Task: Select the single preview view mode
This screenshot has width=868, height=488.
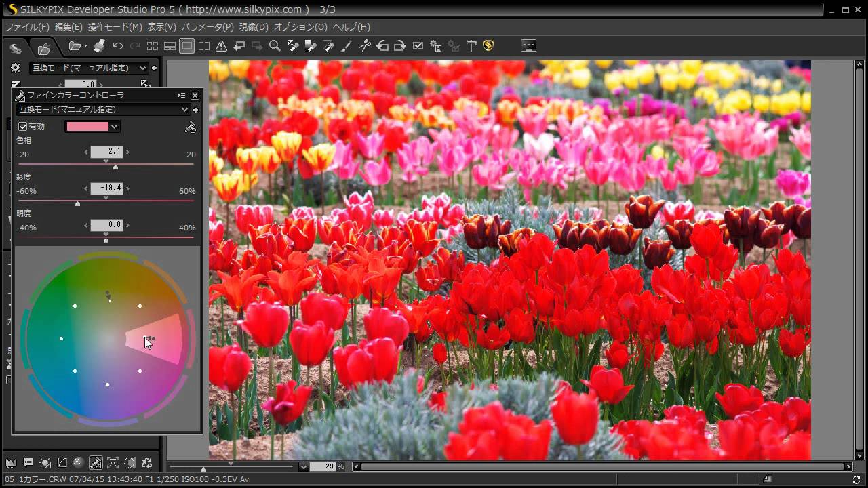Action: point(187,46)
